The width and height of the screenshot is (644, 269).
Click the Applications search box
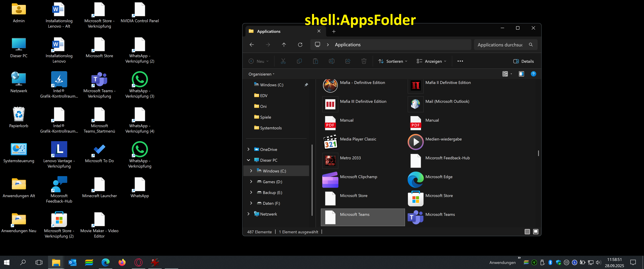(500, 45)
